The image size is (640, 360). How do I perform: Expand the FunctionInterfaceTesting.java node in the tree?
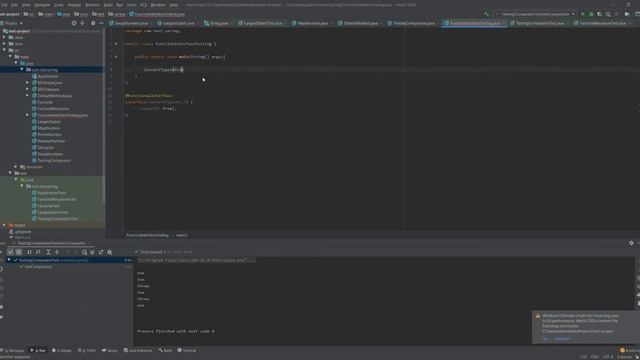coord(28,116)
